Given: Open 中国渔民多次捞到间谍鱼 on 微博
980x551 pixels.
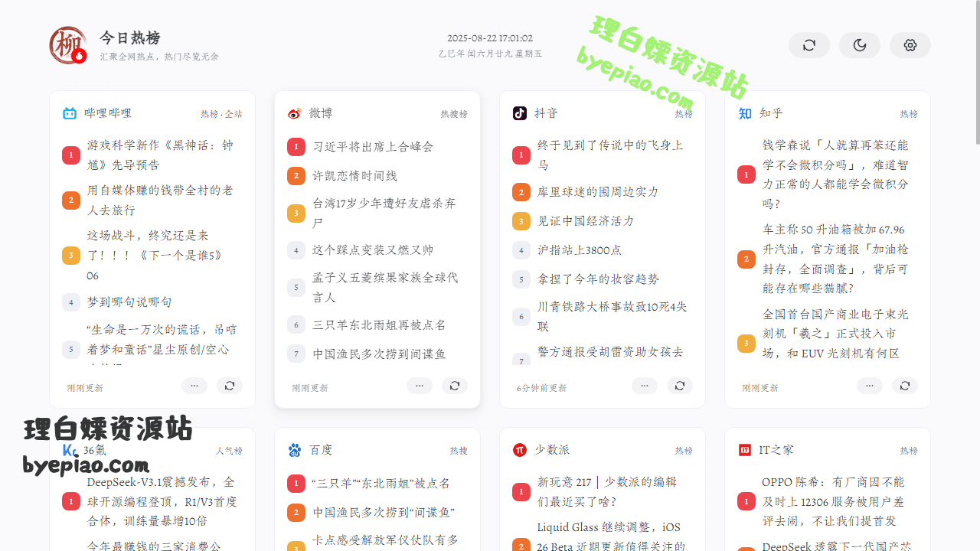Looking at the screenshot, I should [379, 354].
